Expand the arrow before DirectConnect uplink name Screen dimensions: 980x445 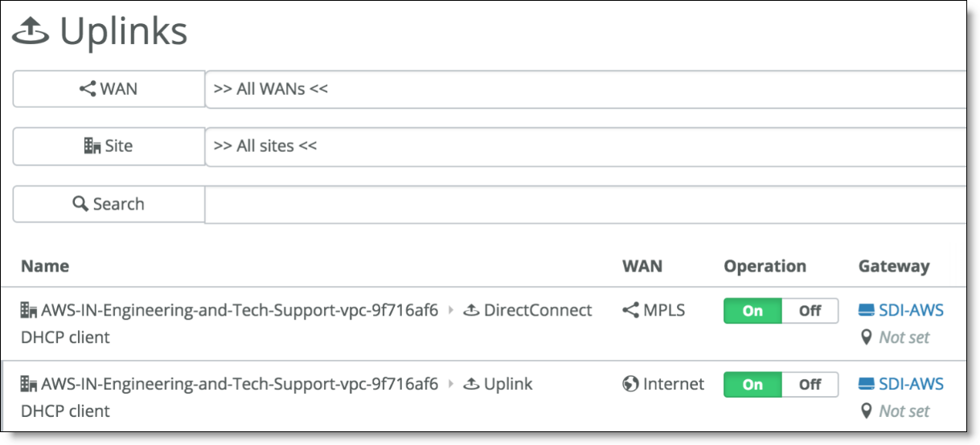click(x=450, y=311)
